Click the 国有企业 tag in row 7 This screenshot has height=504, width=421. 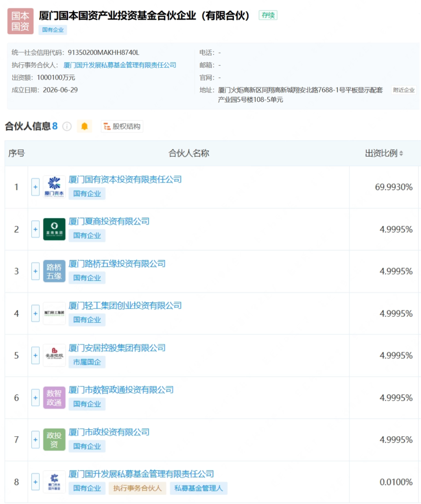(x=87, y=446)
